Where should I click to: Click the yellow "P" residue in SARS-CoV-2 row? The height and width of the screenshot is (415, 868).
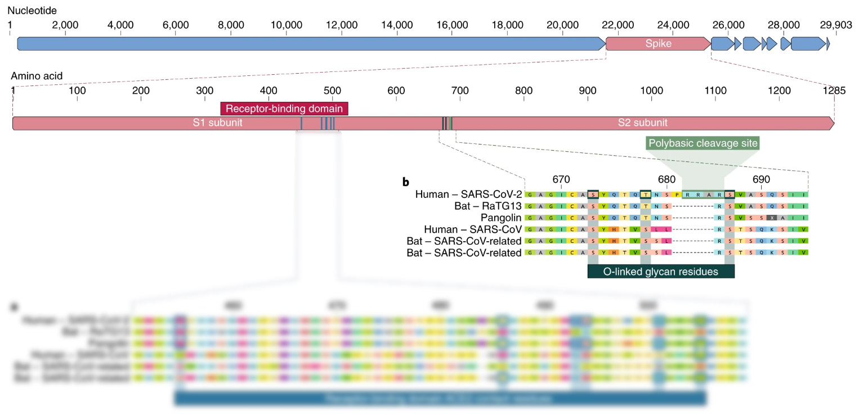coord(677,195)
